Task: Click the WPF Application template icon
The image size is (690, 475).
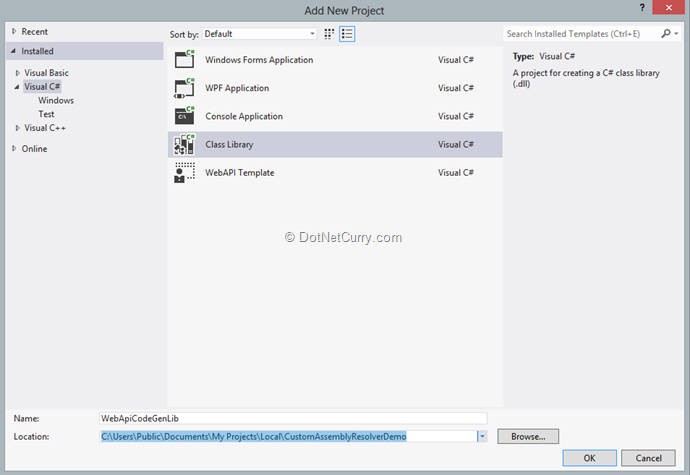Action: coord(185,88)
